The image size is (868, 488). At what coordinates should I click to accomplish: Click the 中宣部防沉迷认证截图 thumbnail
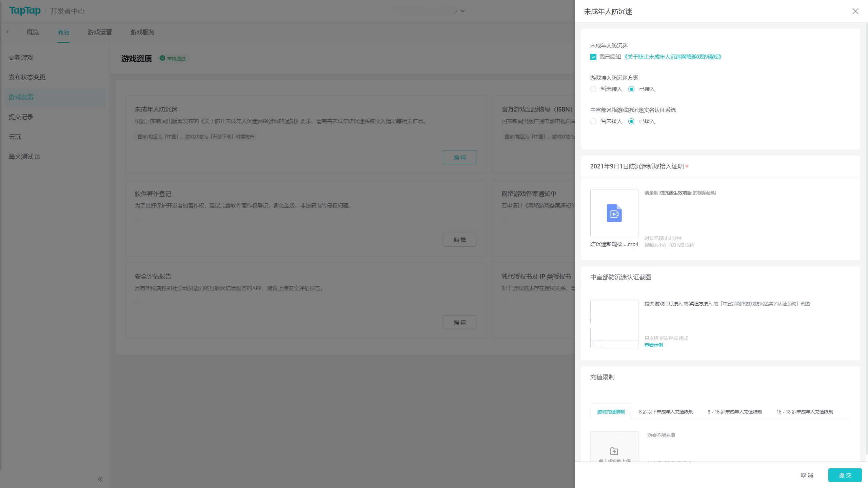614,324
